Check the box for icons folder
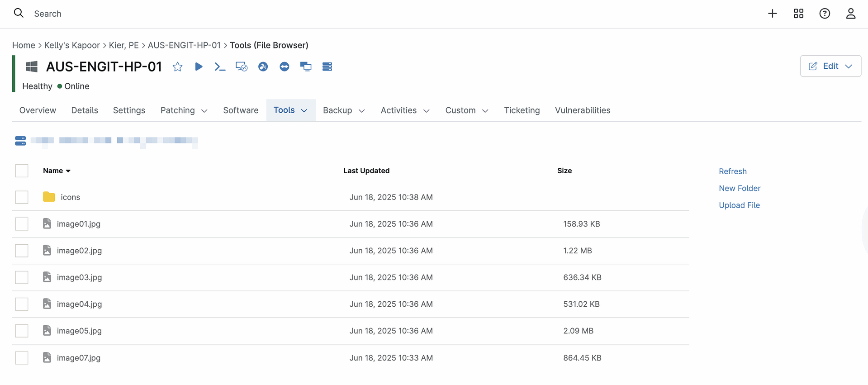This screenshot has height=385, width=868. click(22, 197)
